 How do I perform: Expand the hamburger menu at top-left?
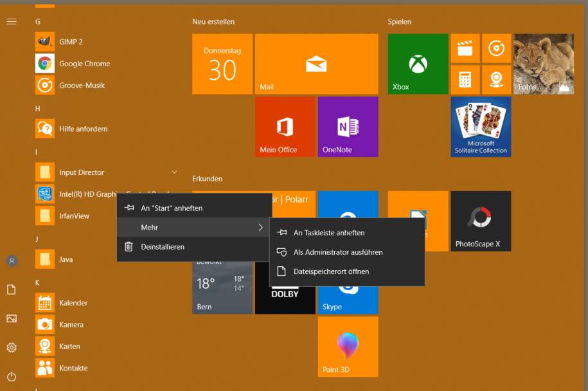click(12, 22)
